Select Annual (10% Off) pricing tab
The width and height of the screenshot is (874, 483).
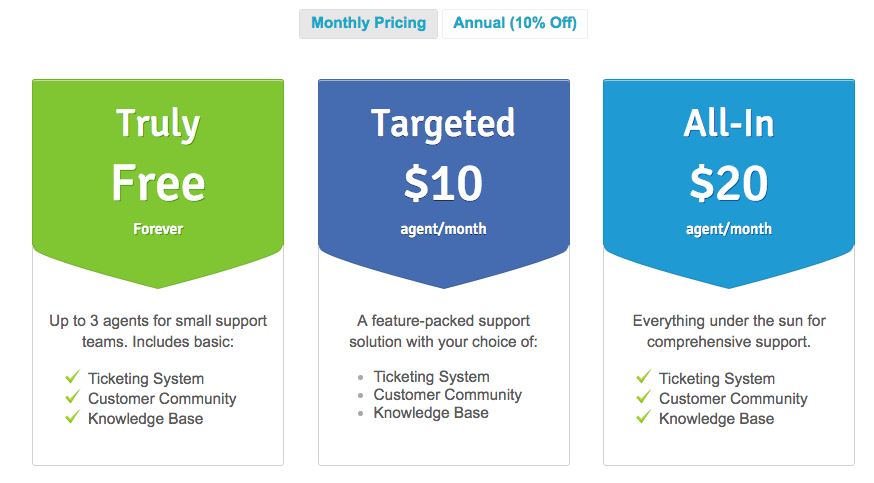coord(514,23)
